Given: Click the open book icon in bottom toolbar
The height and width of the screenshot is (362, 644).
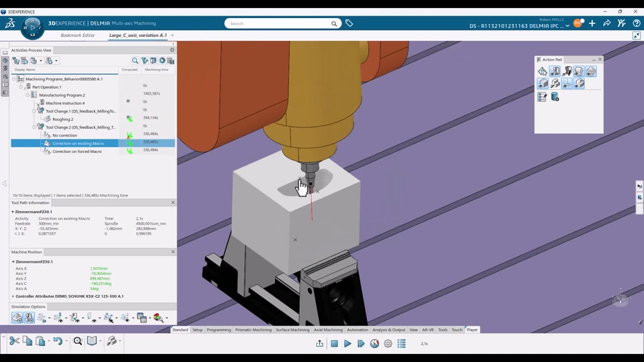Looking at the screenshot, I should tap(92, 341).
